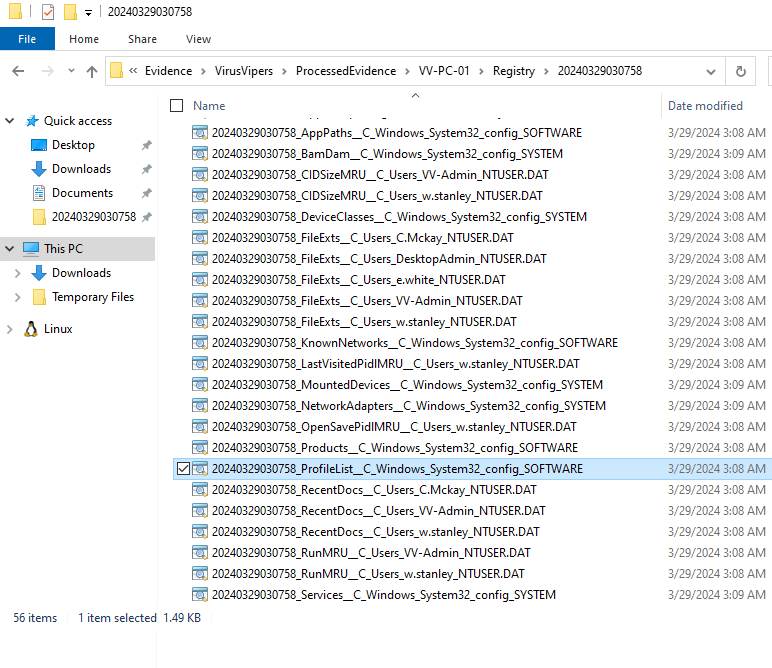Screen dimensions: 772x668
Task: Collapse the Quick access section
Action: point(9,121)
